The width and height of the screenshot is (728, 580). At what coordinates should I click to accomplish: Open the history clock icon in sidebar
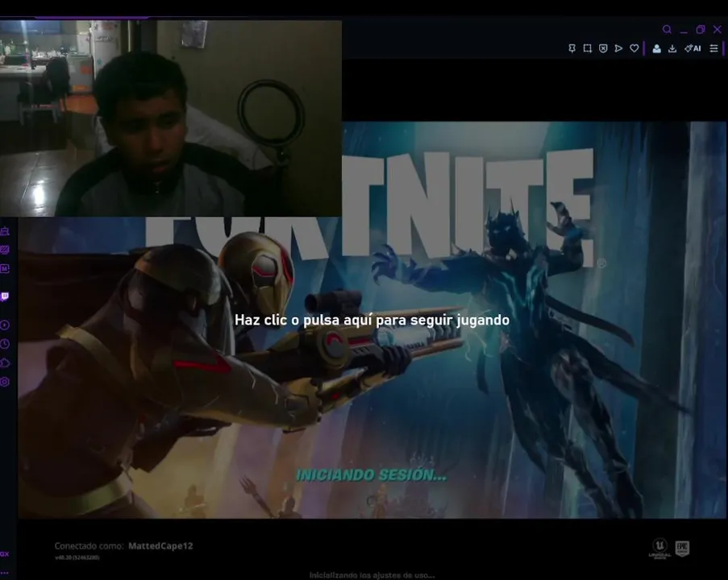5,344
